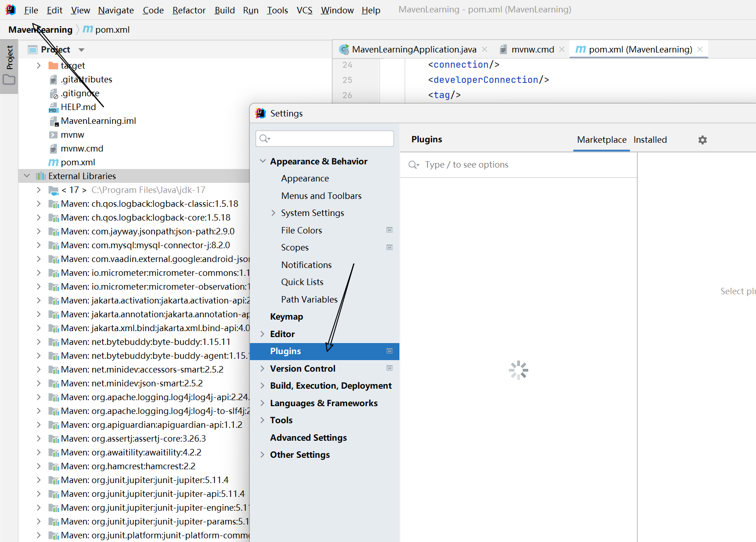Viewport: 756px width, 542px height.
Task: Select Plugins in the Settings tree
Action: tap(324, 351)
